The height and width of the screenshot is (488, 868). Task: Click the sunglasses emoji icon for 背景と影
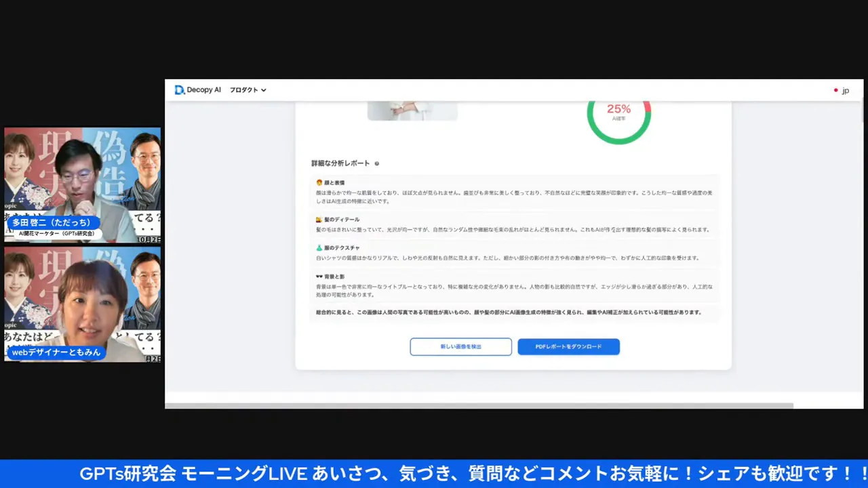click(x=319, y=277)
